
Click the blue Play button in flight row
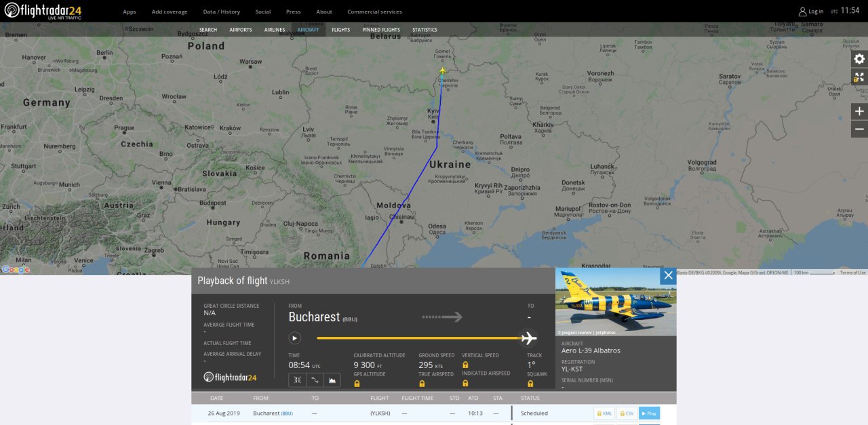pos(649,413)
